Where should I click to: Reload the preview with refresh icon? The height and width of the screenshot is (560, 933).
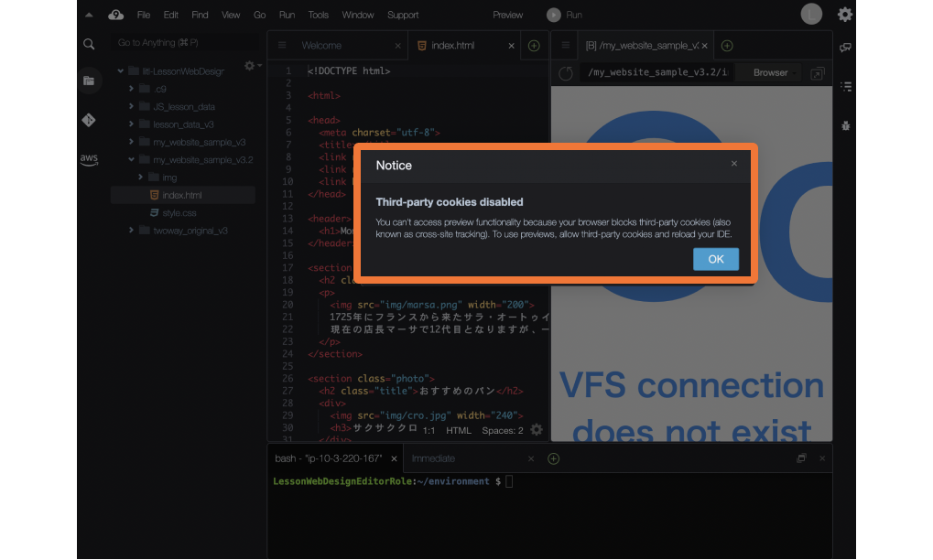pos(566,73)
